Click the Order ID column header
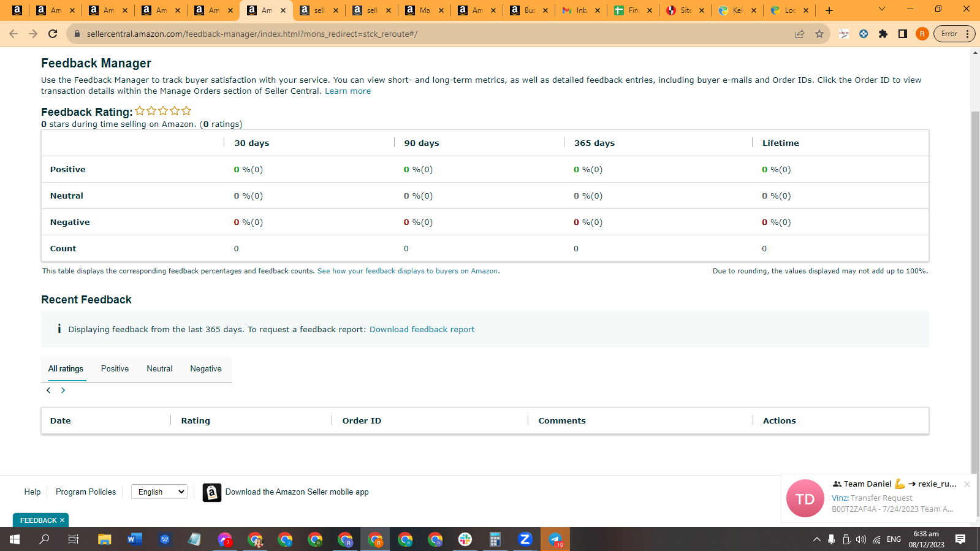Viewport: 980px width, 551px height. click(x=362, y=421)
